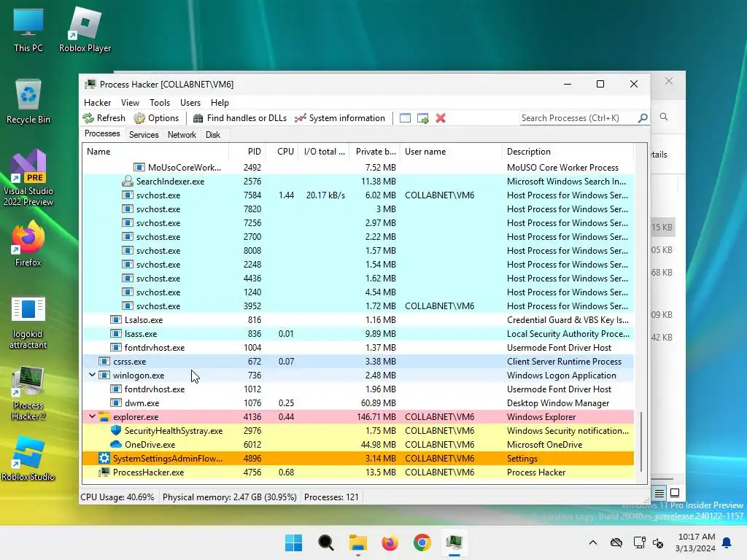Open the Roblox Player desktop shortcut

click(85, 30)
